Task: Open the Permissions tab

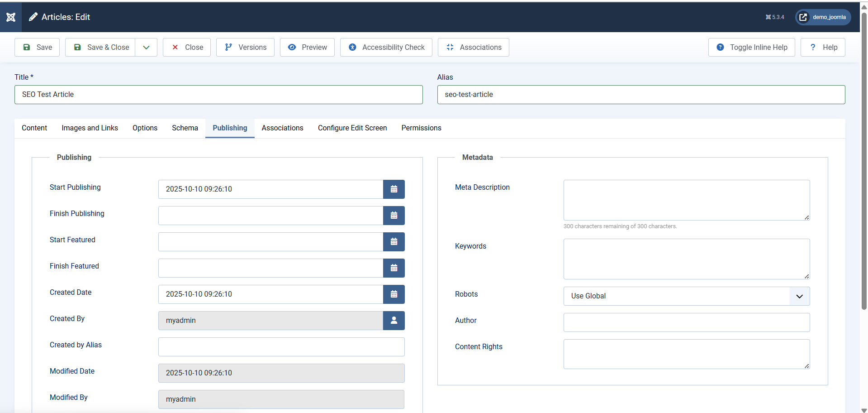Action: pyautogui.click(x=421, y=128)
